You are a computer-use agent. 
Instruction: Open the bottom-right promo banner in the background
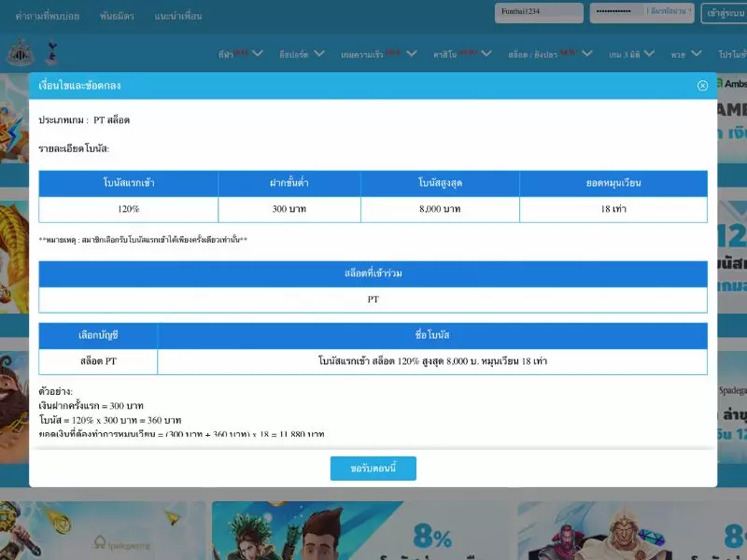coord(632,530)
